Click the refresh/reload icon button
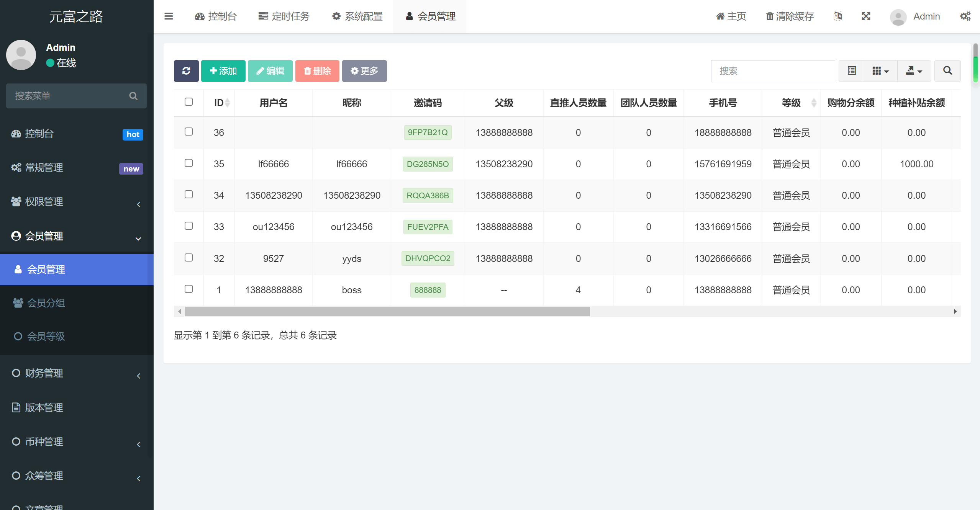 coord(186,70)
